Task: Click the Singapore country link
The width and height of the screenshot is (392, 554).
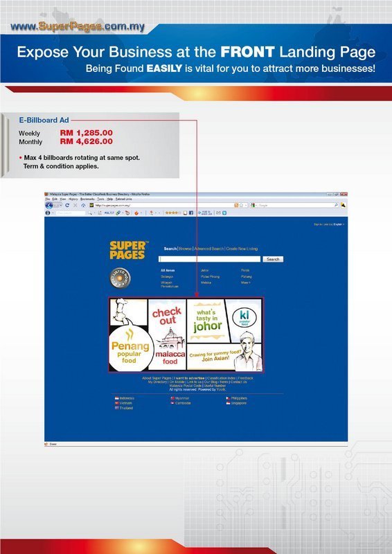Action: [x=238, y=403]
